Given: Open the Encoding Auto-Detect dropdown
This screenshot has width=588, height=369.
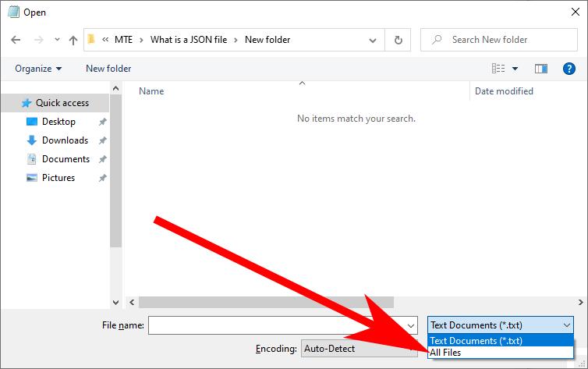Looking at the screenshot, I should click(359, 349).
